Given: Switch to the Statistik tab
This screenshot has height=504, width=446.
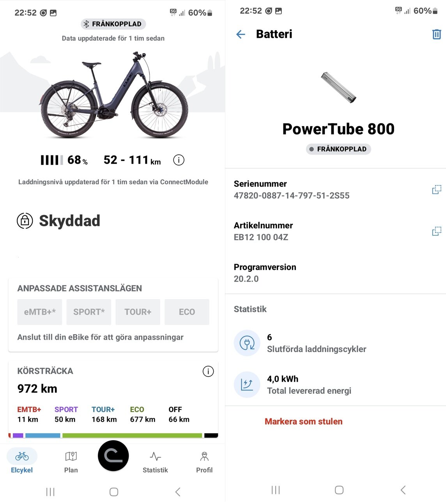Looking at the screenshot, I should point(155,462).
